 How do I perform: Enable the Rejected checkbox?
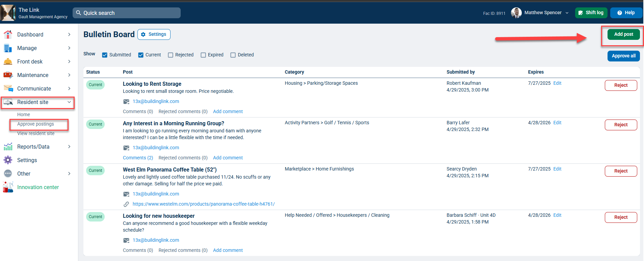point(171,55)
